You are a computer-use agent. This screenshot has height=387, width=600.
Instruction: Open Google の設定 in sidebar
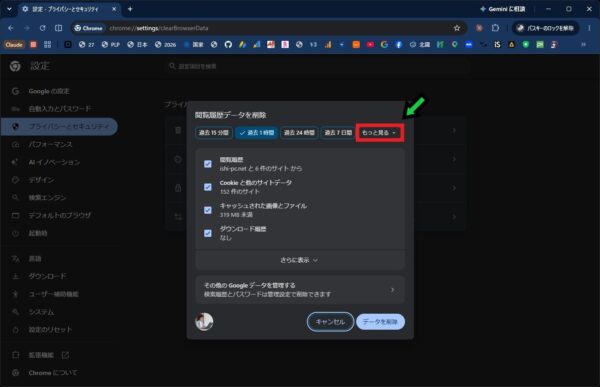tap(59, 91)
